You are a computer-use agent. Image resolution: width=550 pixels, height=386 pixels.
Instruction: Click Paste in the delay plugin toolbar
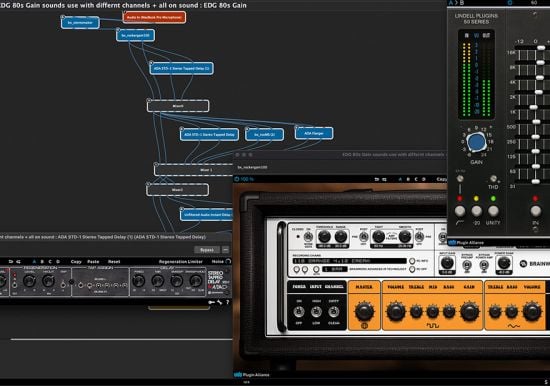[93, 262]
